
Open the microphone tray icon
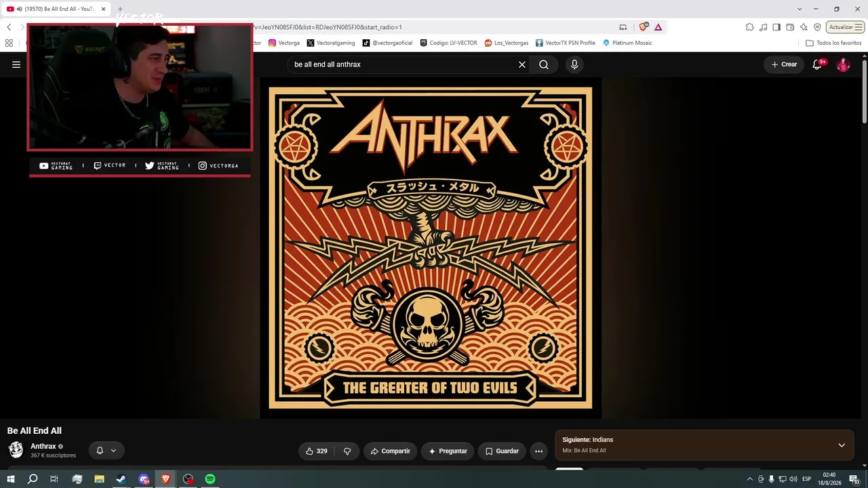pos(771,479)
